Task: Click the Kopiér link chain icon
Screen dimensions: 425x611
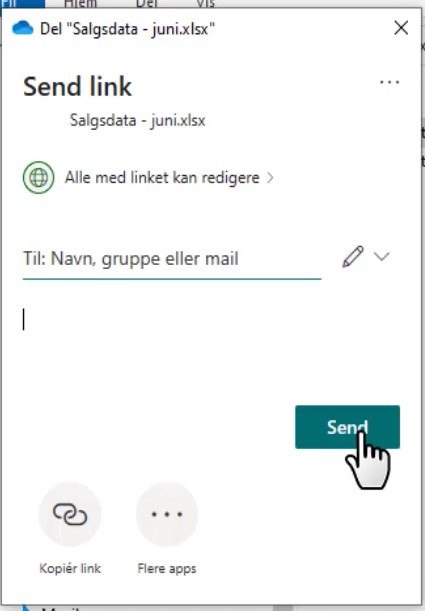Action: [x=70, y=514]
